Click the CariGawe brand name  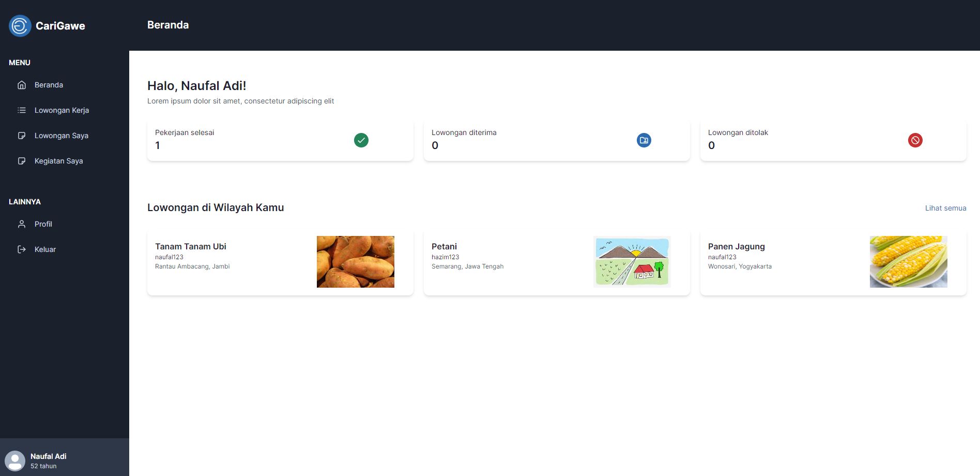(x=60, y=26)
